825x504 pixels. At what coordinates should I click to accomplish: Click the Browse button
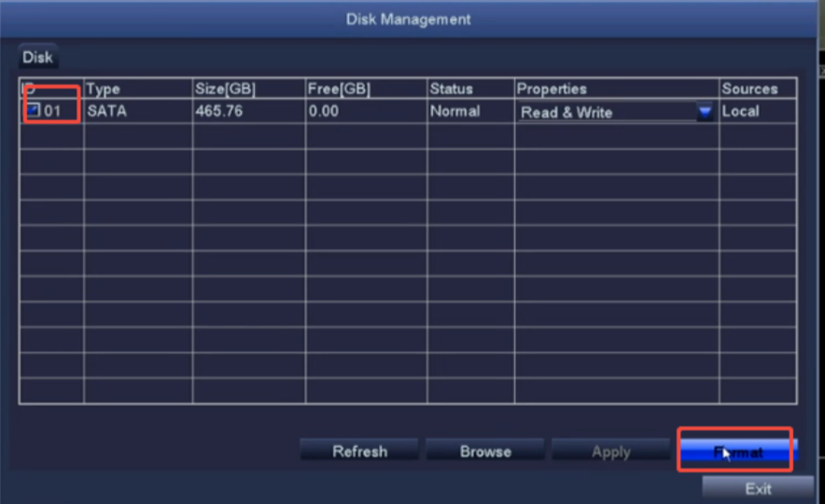(485, 452)
